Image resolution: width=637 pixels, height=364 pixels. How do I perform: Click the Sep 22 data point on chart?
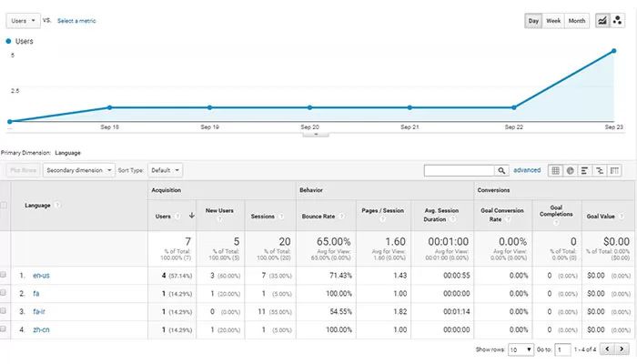tap(514, 107)
